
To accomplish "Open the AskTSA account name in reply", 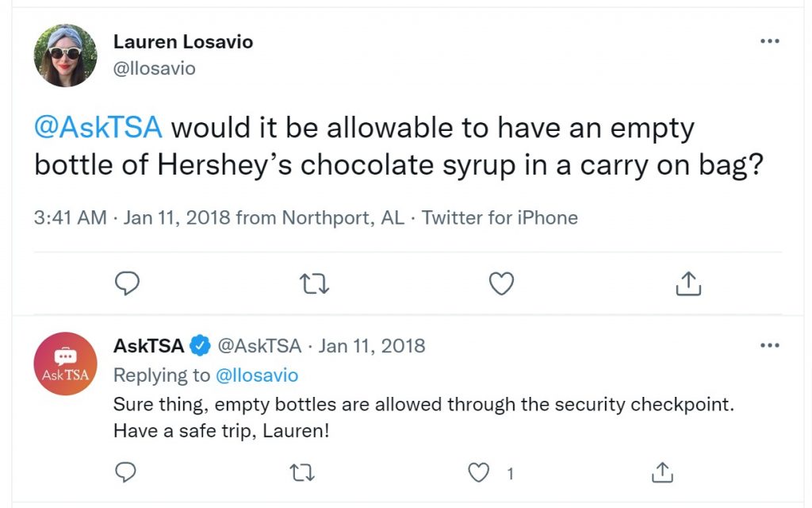I will click(x=148, y=346).
